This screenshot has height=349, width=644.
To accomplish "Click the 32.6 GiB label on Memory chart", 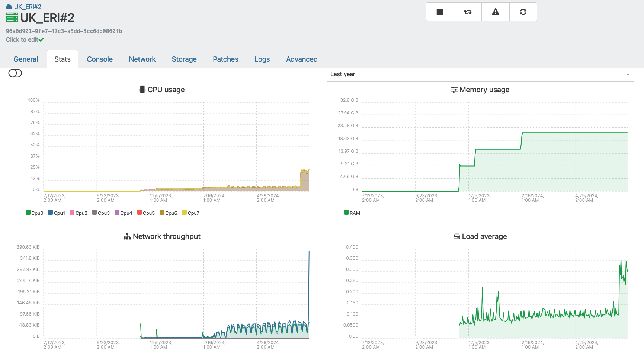I will coord(349,100).
